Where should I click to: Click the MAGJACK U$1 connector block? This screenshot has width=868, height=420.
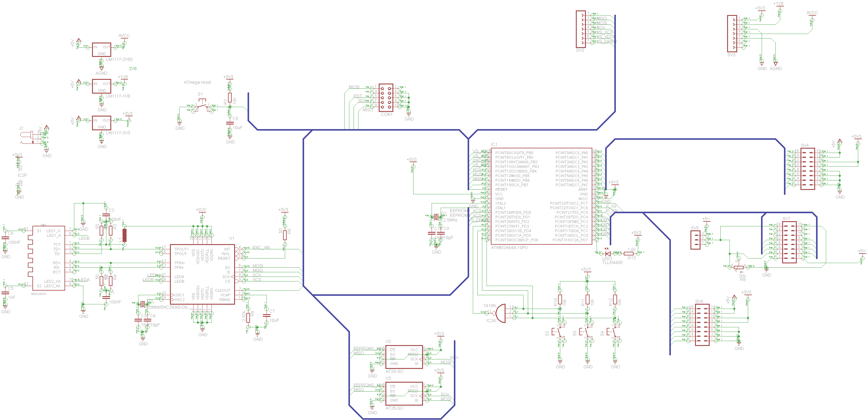coord(48,258)
